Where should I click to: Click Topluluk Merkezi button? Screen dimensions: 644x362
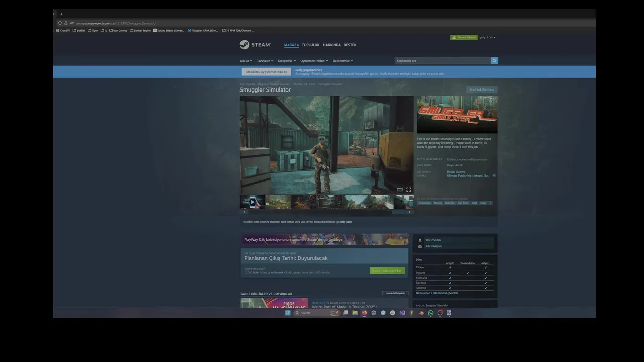(x=482, y=90)
